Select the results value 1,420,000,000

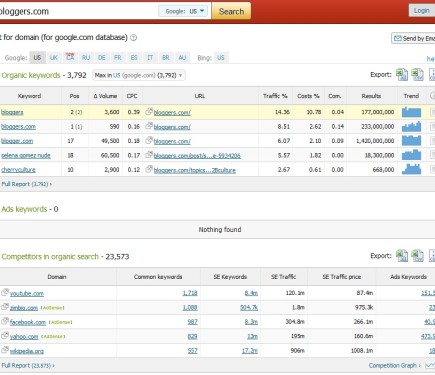(x=375, y=141)
